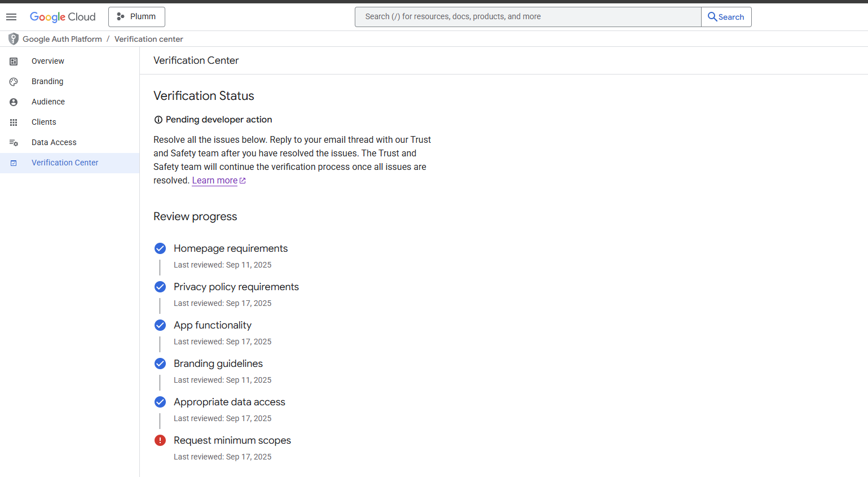Click the Clients grid icon
The image size is (868, 477).
point(14,122)
